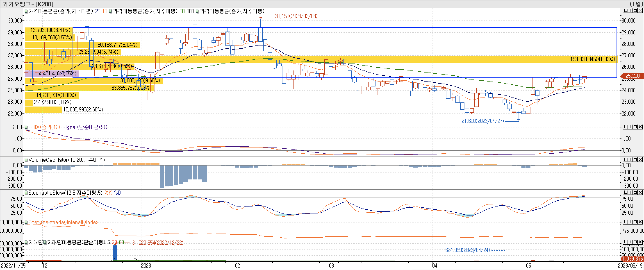Click the vertical-bar icon in the Bostians panel
644x270 pixels.
[x=630, y=222]
